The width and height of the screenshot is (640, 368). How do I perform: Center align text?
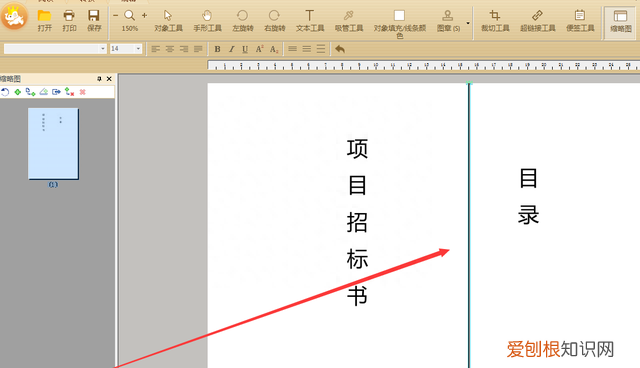tap(170, 49)
